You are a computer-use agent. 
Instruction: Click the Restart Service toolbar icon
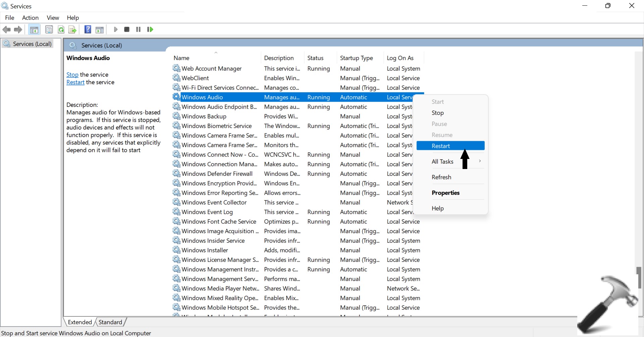[x=150, y=30]
